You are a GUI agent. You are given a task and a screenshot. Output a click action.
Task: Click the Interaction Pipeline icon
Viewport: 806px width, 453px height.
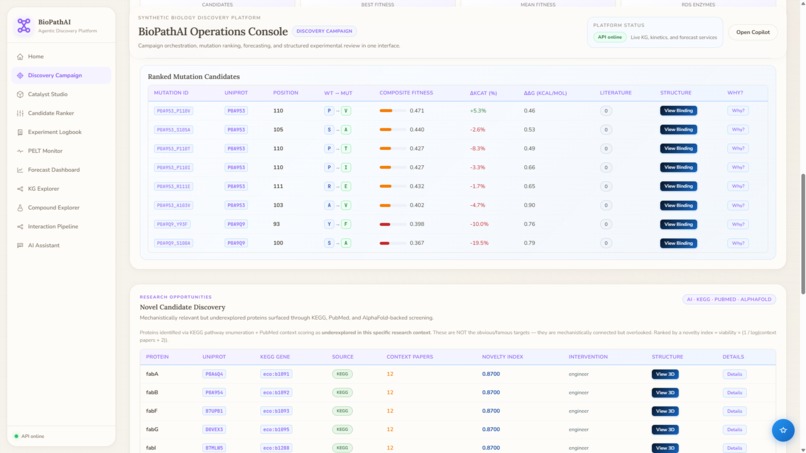20,227
